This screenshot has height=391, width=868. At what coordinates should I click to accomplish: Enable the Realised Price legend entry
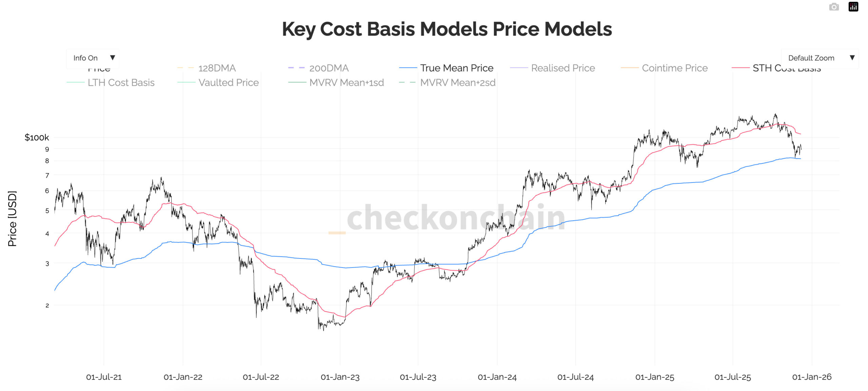[563, 68]
